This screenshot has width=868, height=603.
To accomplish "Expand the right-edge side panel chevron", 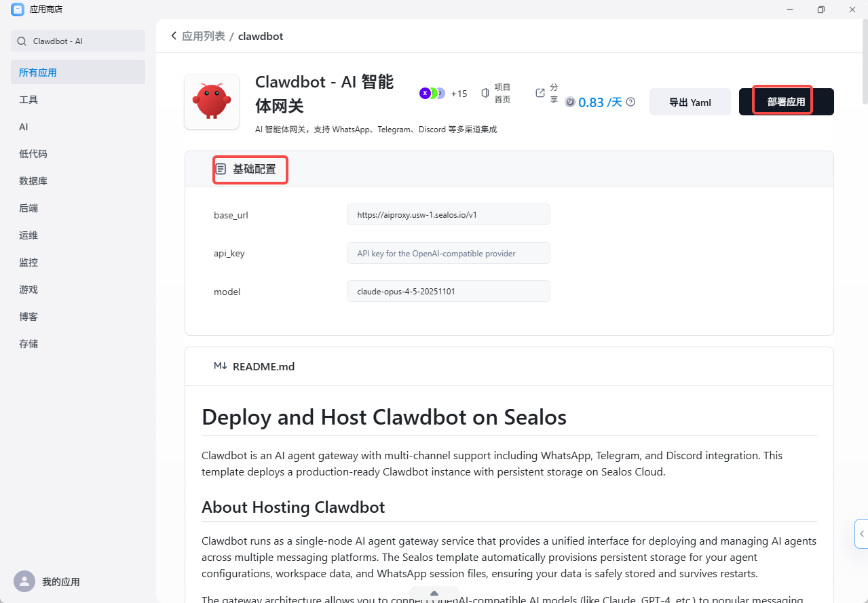I will click(x=862, y=534).
